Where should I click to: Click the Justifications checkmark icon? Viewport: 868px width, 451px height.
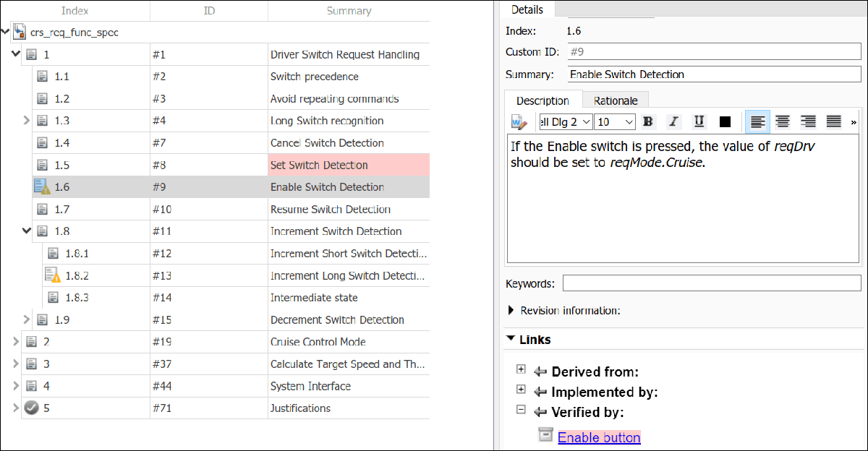click(x=31, y=408)
